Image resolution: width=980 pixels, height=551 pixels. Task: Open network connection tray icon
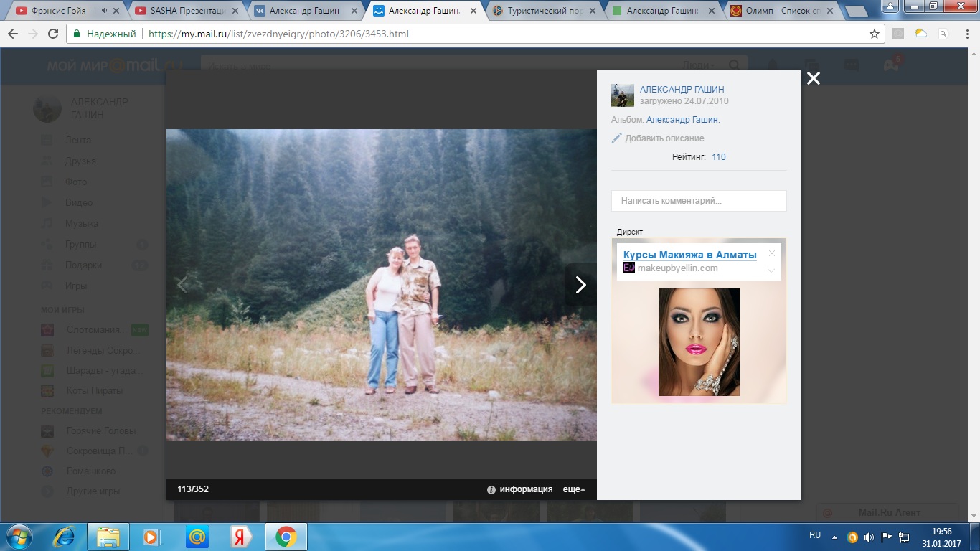pyautogui.click(x=905, y=537)
